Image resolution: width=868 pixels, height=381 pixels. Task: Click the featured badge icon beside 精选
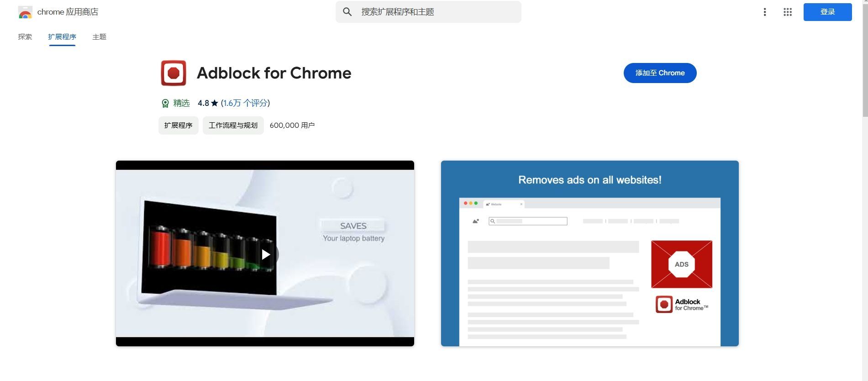[x=165, y=103]
